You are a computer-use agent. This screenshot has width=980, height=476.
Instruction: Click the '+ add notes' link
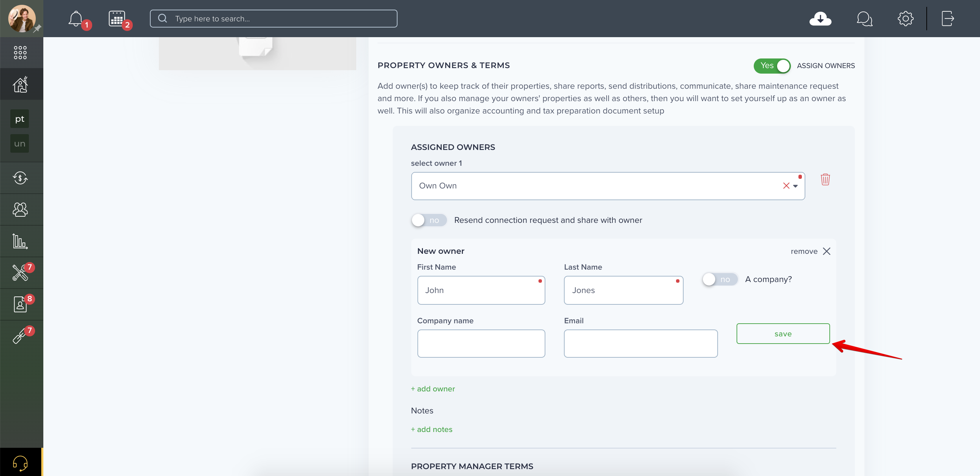click(x=432, y=429)
